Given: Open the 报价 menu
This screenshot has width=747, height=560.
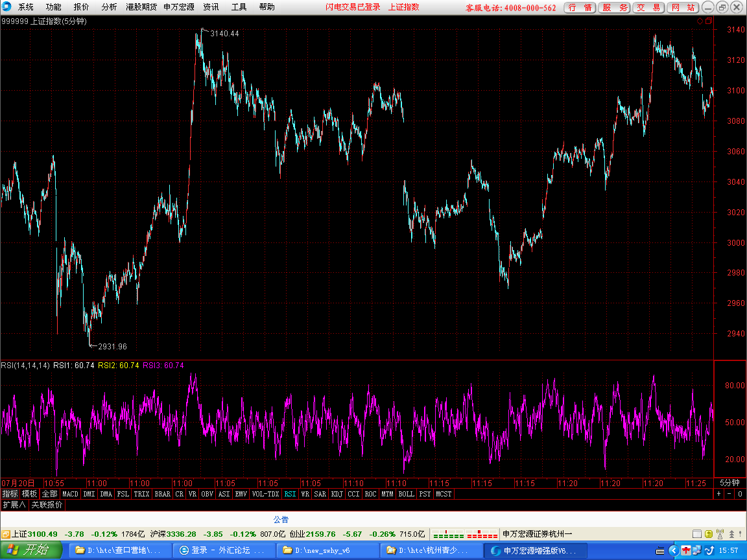Looking at the screenshot, I should click(x=81, y=7).
